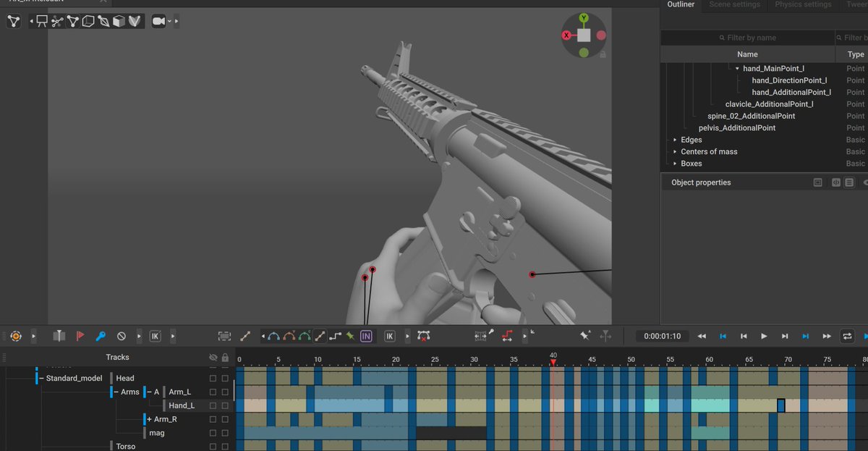868x451 pixels.
Task: Click the rig mode triangle icon at toolbar start
Action: [x=14, y=21]
